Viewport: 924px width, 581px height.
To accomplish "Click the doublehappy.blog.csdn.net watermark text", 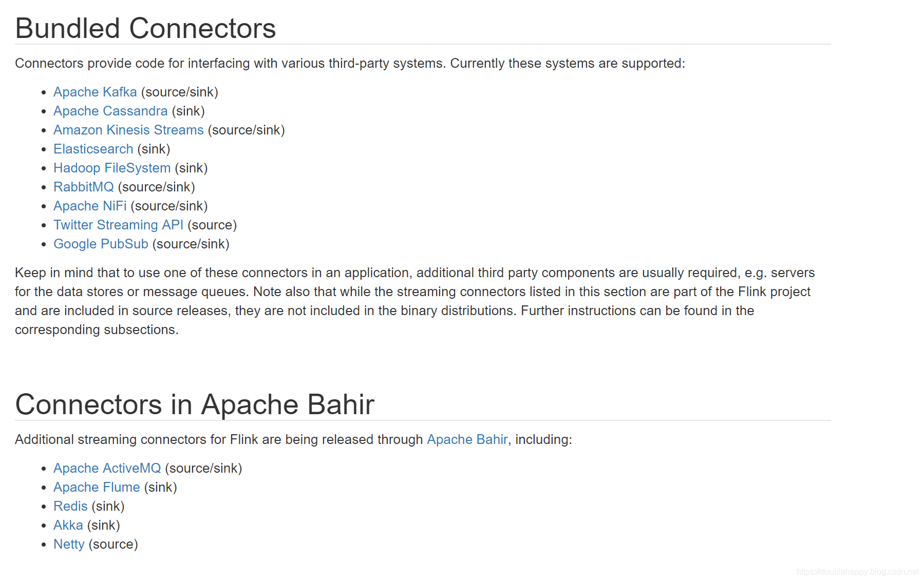I will 857,572.
